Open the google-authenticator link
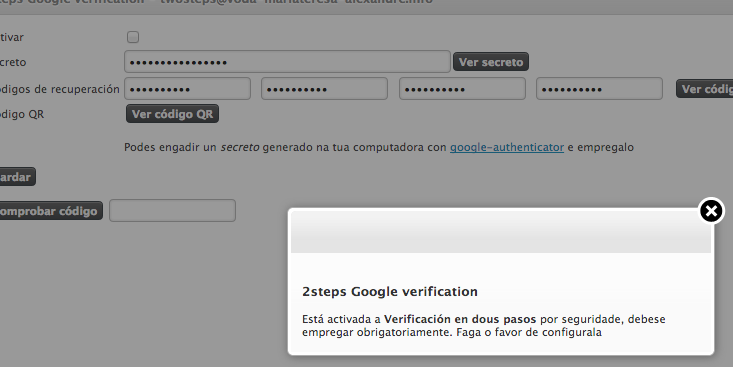Image resolution: width=733 pixels, height=367 pixels. coord(507,147)
